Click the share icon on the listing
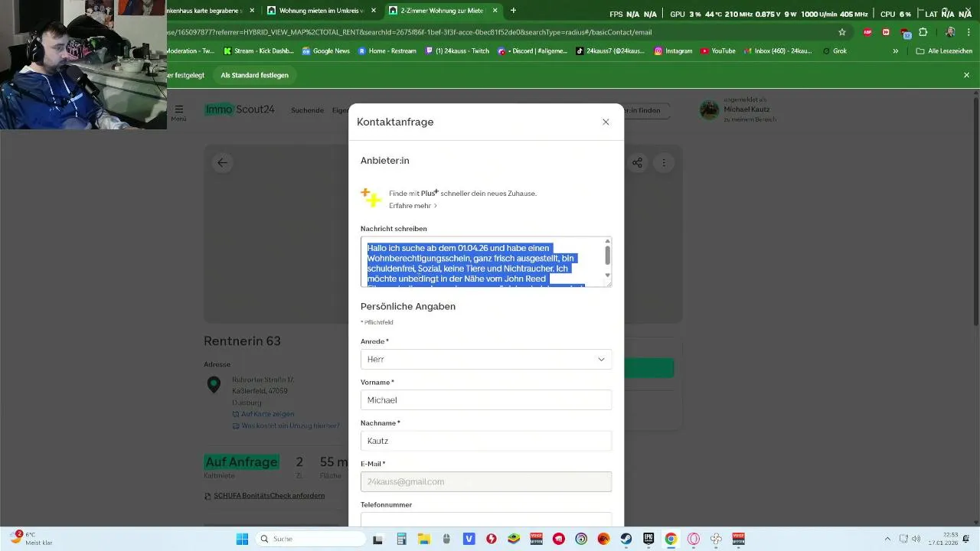This screenshot has width=980, height=551. tap(637, 162)
